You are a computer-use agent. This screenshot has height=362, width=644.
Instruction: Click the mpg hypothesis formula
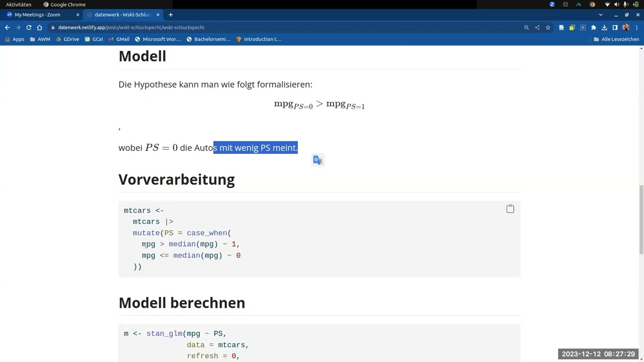[x=319, y=105]
